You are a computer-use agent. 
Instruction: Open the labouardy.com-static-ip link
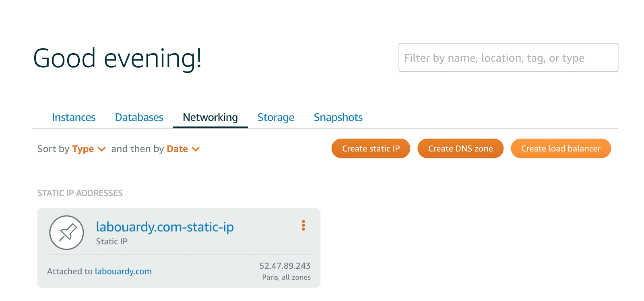tap(165, 227)
